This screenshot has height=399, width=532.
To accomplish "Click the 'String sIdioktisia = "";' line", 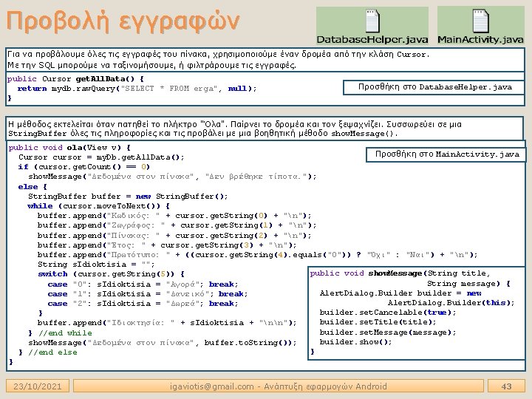I will pyautogui.click(x=96, y=265).
